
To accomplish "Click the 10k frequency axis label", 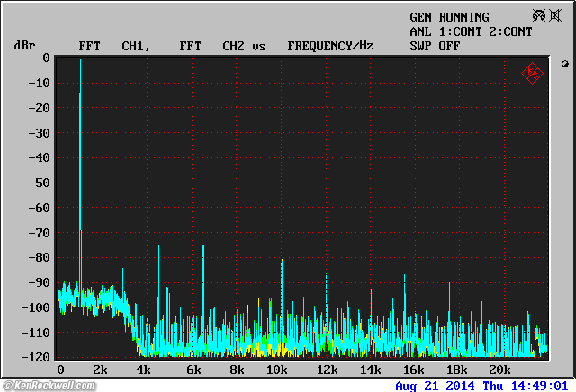I will click(x=276, y=370).
